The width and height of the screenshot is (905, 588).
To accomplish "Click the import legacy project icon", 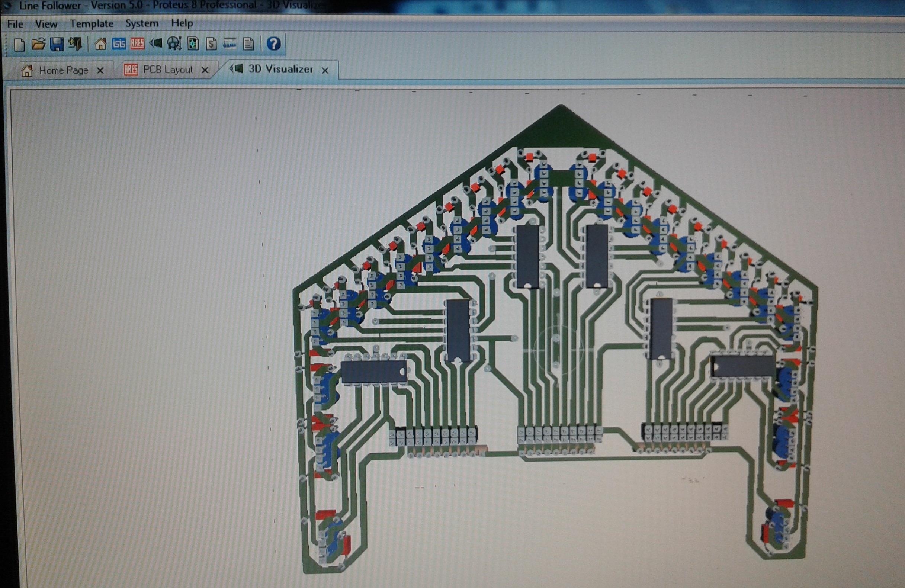I will [x=75, y=45].
